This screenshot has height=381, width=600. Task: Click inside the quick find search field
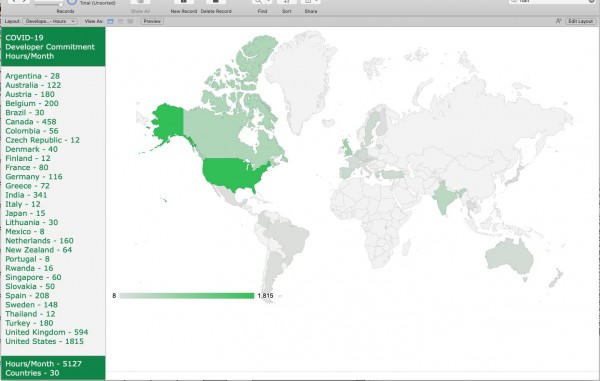(x=553, y=2)
